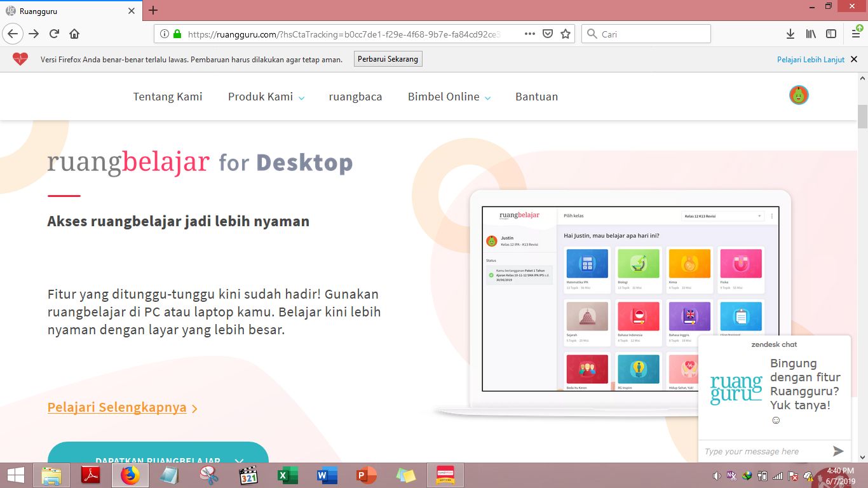Open the Firefox hamburger menu
Viewport: 868px width, 488px height.
coord(856,34)
